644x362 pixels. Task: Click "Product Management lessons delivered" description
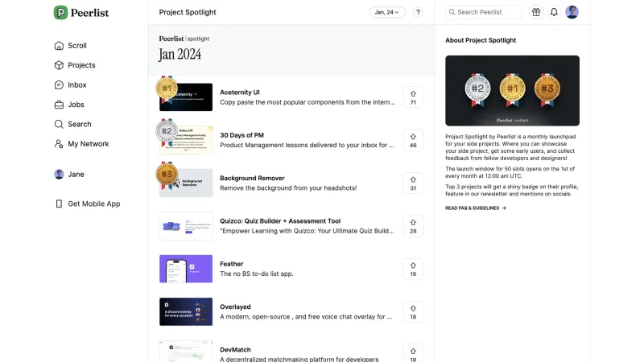pyautogui.click(x=307, y=145)
